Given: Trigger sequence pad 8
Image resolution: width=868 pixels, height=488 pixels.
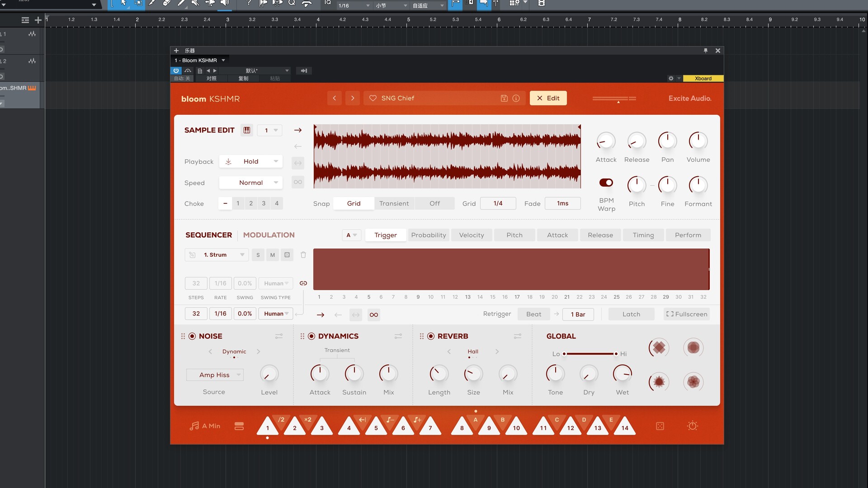Looking at the screenshot, I should [x=462, y=427].
